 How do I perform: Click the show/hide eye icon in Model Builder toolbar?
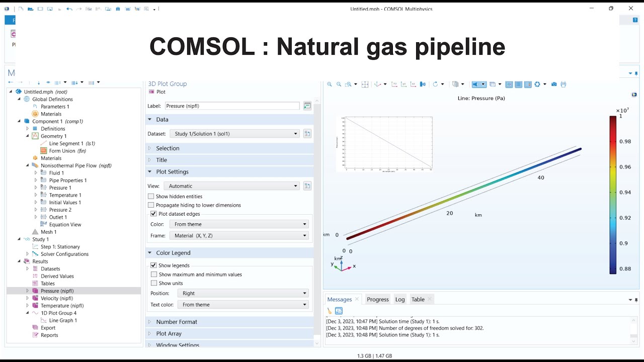point(48,82)
